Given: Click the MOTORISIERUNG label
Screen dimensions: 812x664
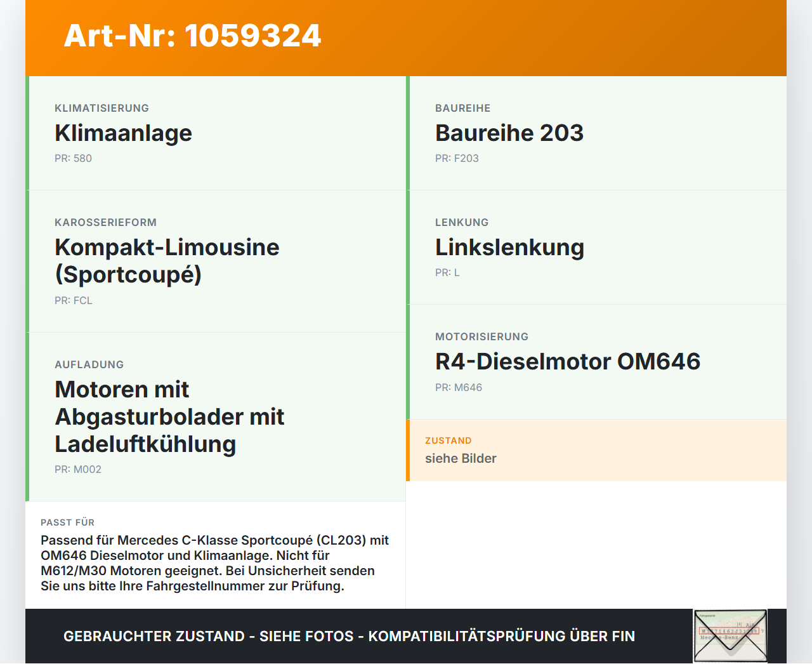Looking at the screenshot, I should pos(481,336).
